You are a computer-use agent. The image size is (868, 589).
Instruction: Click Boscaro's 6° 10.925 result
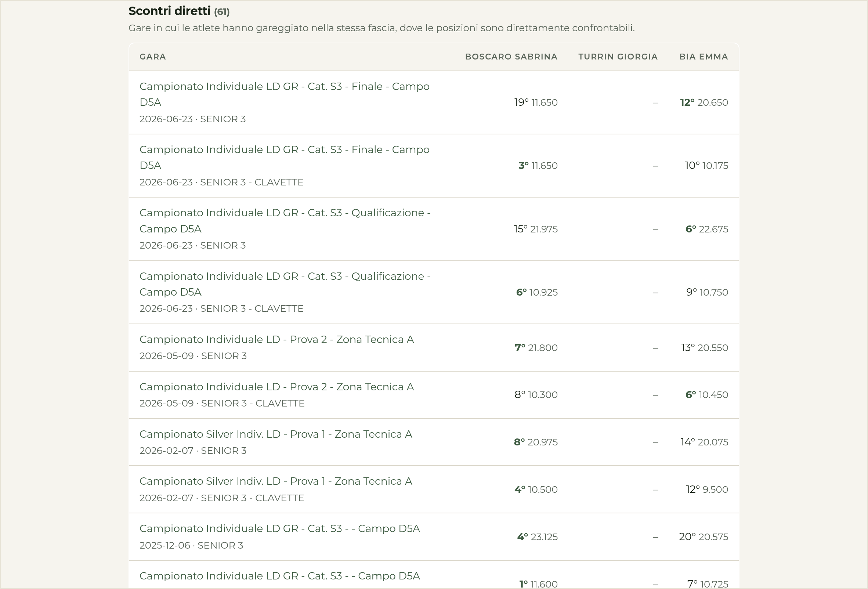coord(537,292)
